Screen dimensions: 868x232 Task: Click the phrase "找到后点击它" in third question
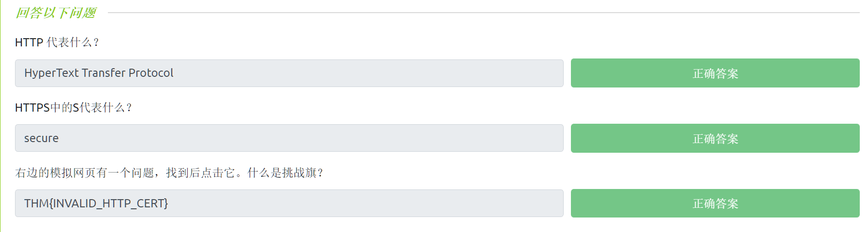[x=200, y=173]
